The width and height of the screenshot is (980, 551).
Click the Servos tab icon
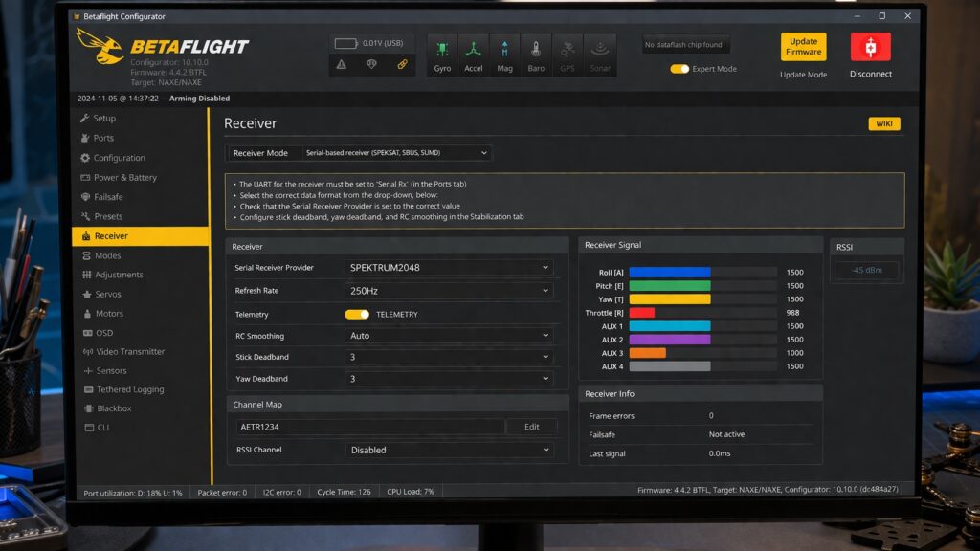[87, 295]
